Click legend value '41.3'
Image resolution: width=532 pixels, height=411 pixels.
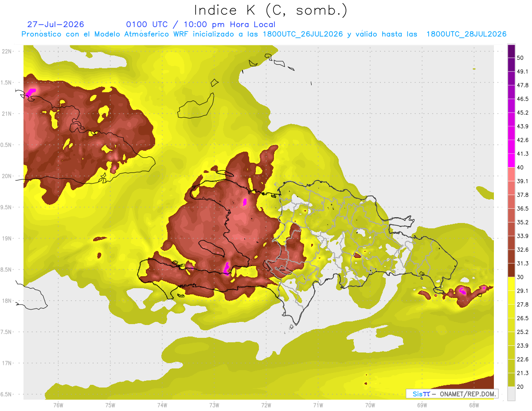(x=523, y=154)
